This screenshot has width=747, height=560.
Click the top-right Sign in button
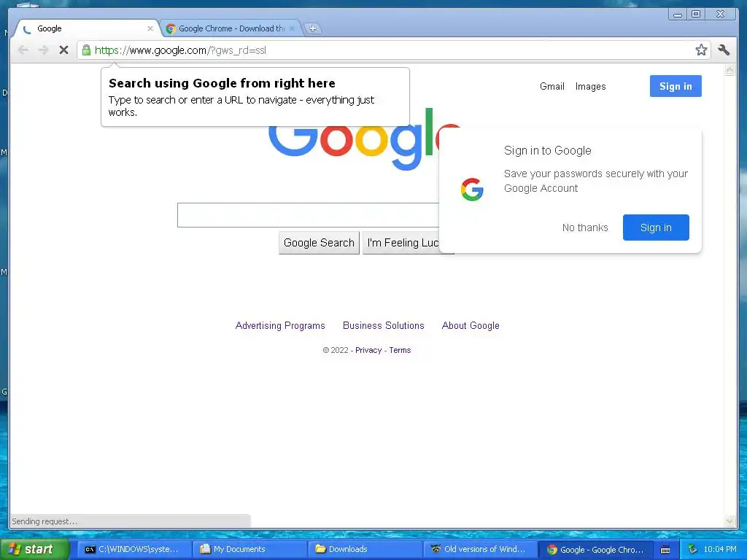(676, 86)
